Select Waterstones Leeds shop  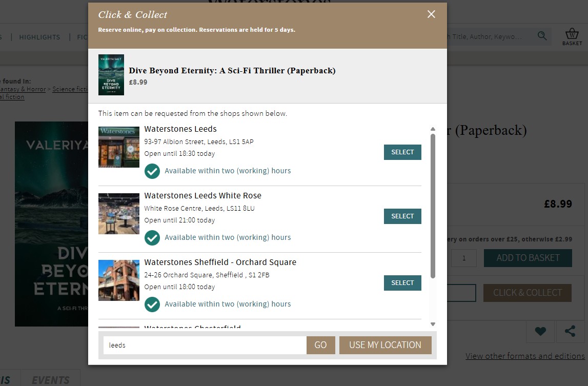click(402, 152)
